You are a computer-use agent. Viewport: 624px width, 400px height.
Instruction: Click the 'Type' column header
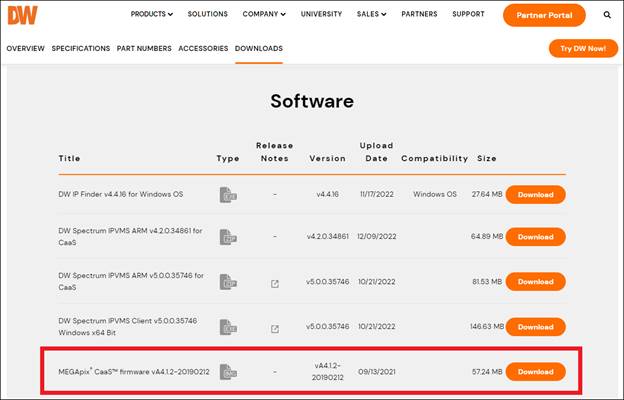(228, 158)
